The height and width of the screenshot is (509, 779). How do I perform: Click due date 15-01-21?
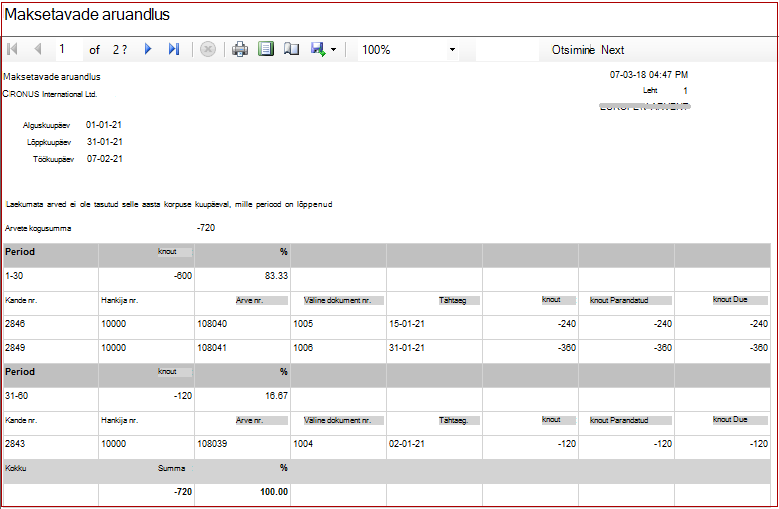[x=407, y=324]
